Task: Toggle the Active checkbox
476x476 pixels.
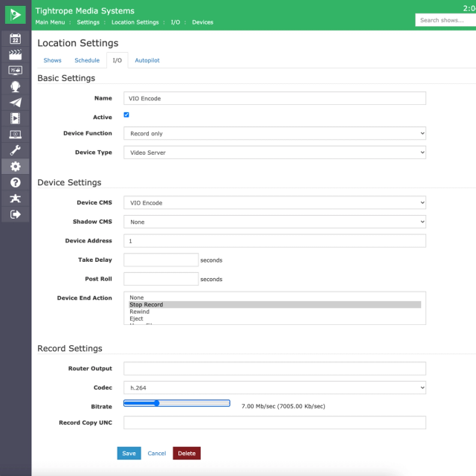Action: tap(126, 115)
